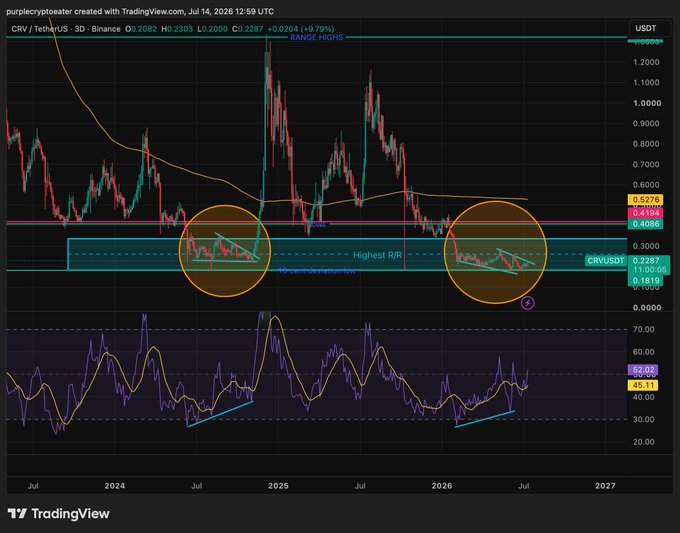
Task: Click the high value H0.2303
Action: point(177,29)
